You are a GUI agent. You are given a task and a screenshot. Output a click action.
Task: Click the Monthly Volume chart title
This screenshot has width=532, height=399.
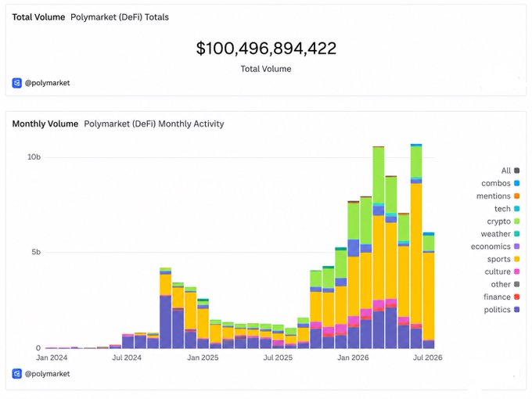point(45,124)
